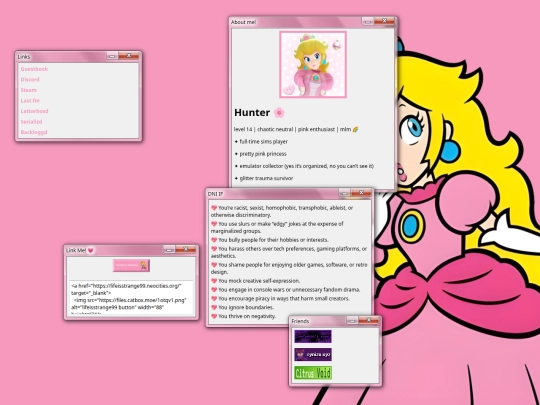Close the About me! window
This screenshot has width=540, height=405.
point(384,21)
